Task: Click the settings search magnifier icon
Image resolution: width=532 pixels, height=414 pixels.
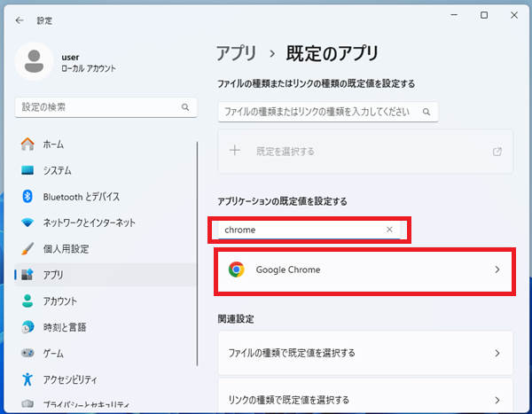Action: [185, 107]
